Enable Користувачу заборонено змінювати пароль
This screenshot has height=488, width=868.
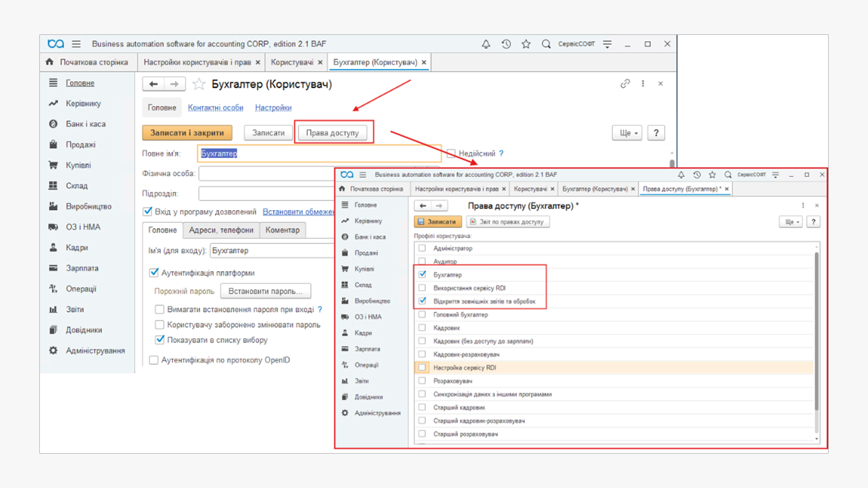pos(159,325)
